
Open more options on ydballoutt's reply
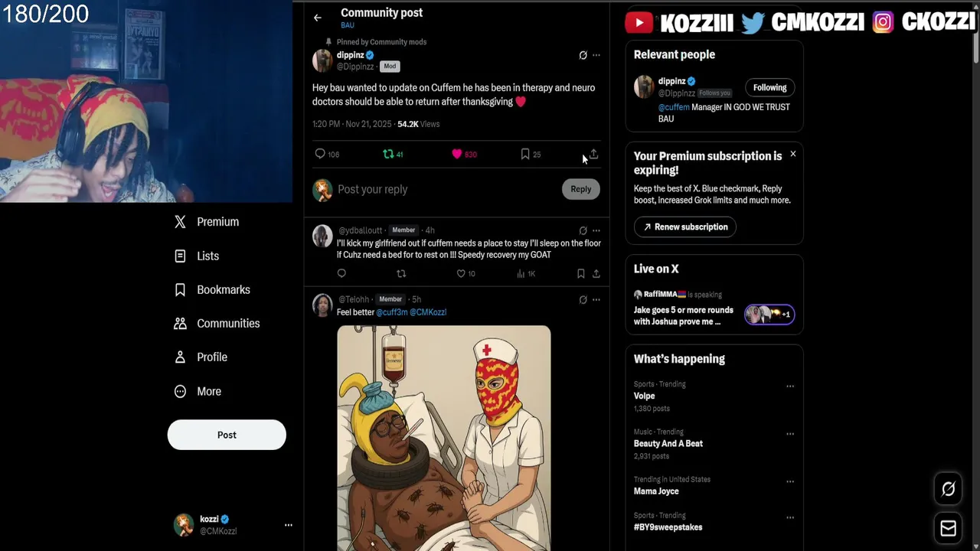[x=596, y=230]
